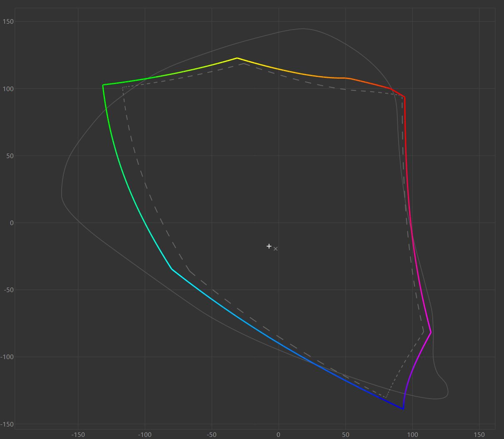Click the horizontal axis label 100
The width and height of the screenshot is (504, 439).
412,435
